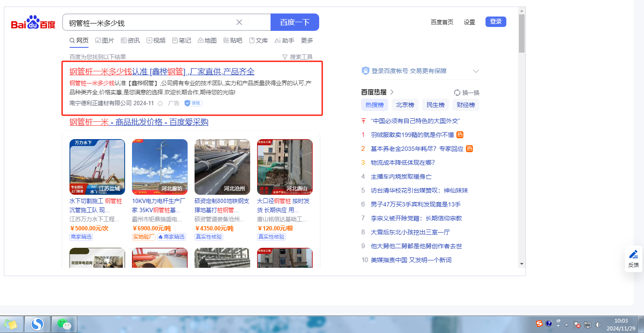Click the 百度一下 search button
Screen dimensions: 644x333
pos(295,22)
